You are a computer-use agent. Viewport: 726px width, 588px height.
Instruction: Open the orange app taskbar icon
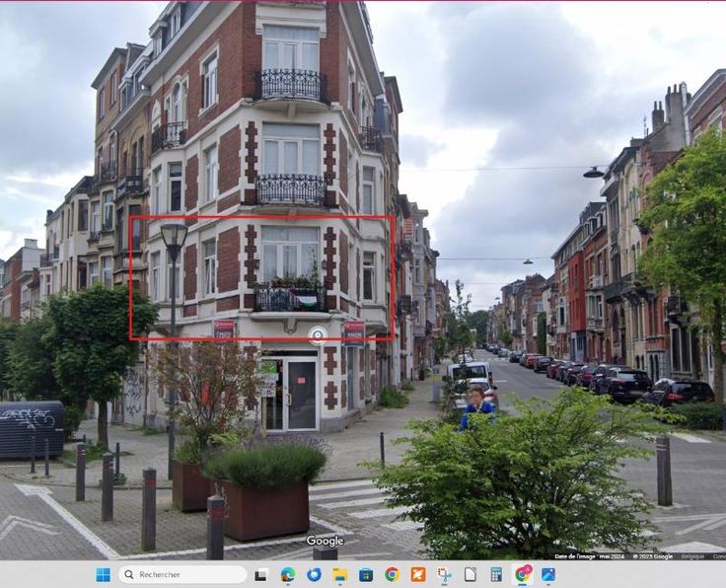(418, 574)
